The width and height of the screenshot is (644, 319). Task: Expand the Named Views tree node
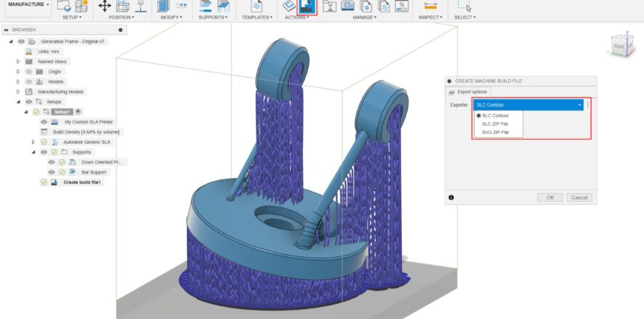click(x=18, y=62)
